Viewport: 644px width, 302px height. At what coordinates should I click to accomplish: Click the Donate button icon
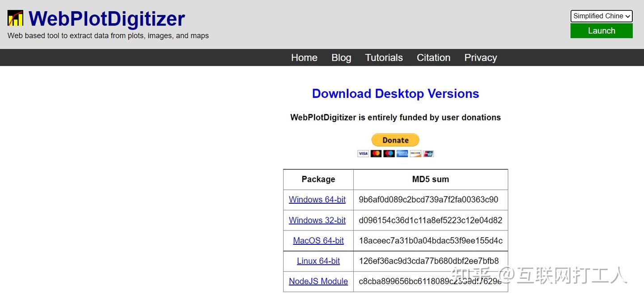(x=395, y=140)
